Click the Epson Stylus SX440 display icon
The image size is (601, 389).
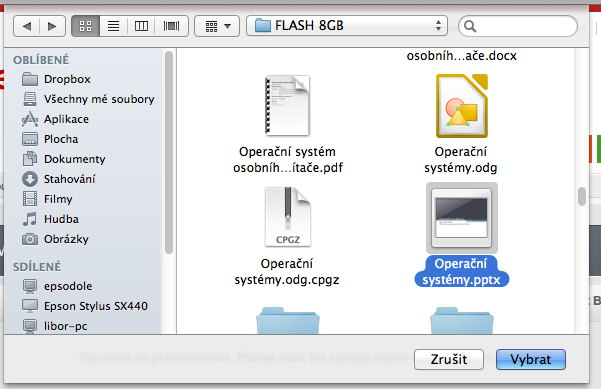tap(30, 306)
